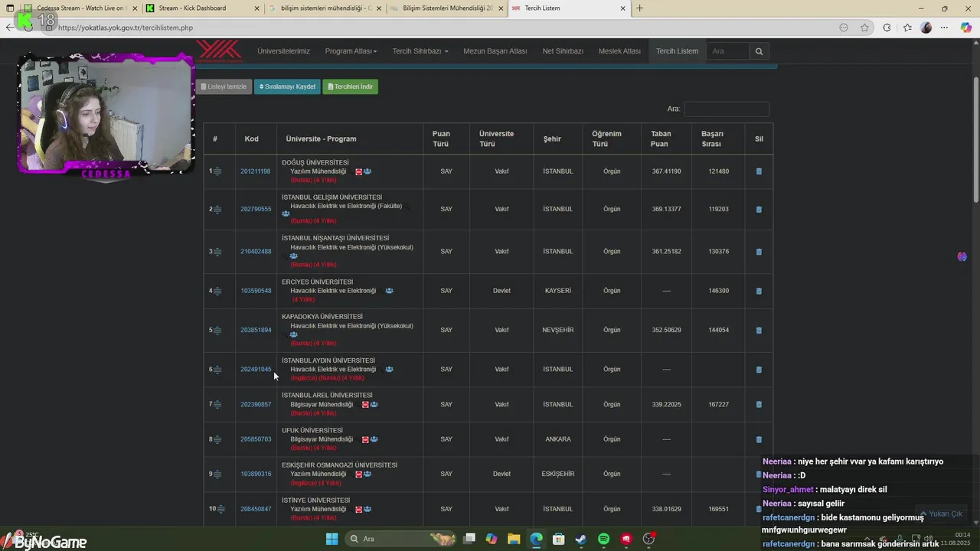This screenshot has height=551, width=980.
Task: Open program code link 103590548
Action: pyautogui.click(x=256, y=291)
